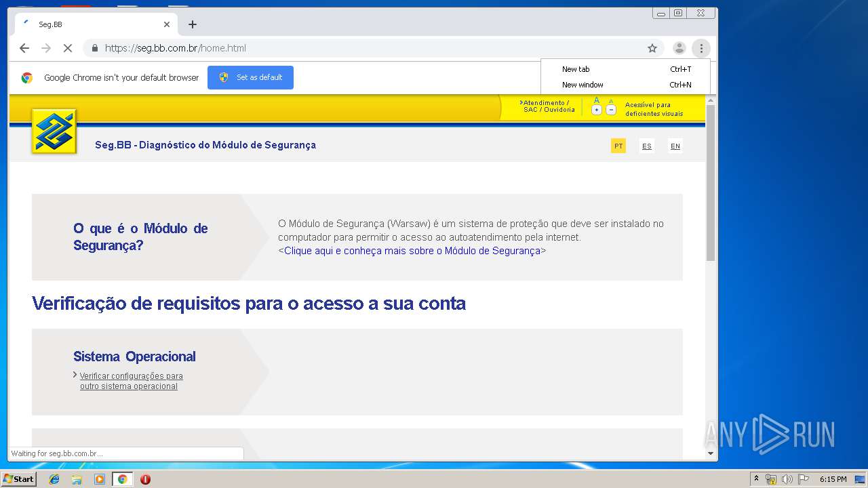Click the Banco do Brasil logo

coord(54,131)
